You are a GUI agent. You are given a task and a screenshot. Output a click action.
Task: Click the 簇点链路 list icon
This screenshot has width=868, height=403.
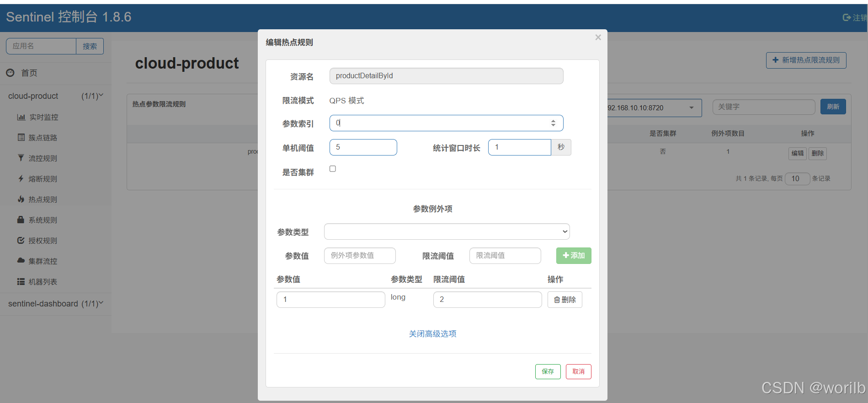click(x=21, y=137)
